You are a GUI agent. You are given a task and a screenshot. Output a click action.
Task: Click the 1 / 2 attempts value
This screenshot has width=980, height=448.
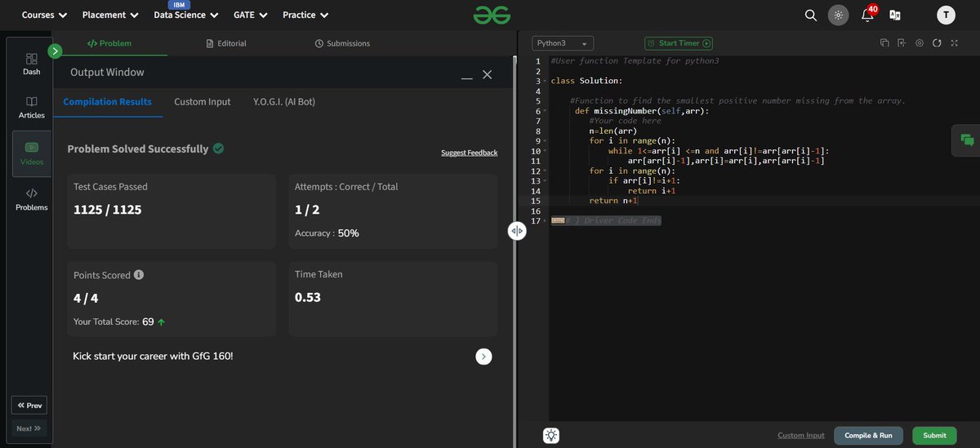tap(308, 210)
